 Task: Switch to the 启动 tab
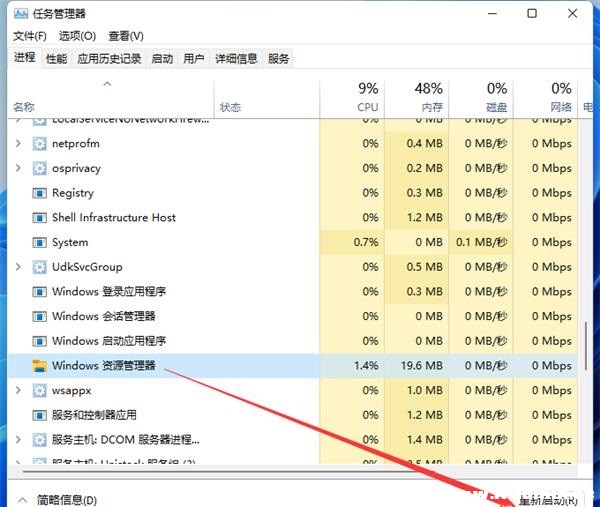click(x=162, y=59)
